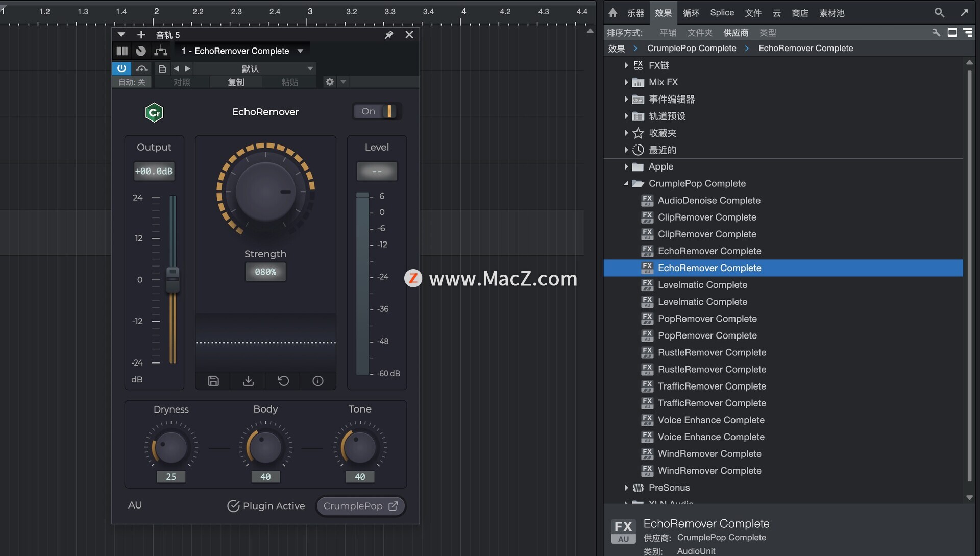980x556 pixels.
Task: Click the FX icon next to AudioDenoise Complete
Action: pyautogui.click(x=647, y=200)
